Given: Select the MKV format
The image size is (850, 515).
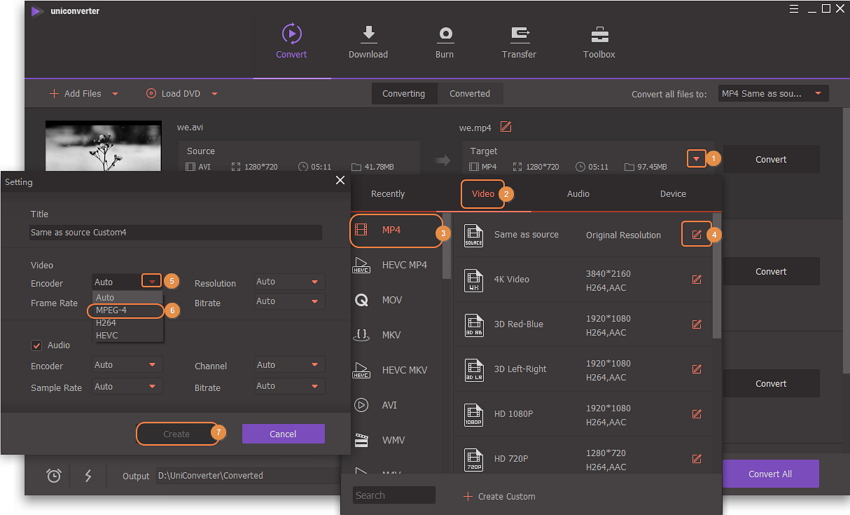Looking at the screenshot, I should (397, 335).
